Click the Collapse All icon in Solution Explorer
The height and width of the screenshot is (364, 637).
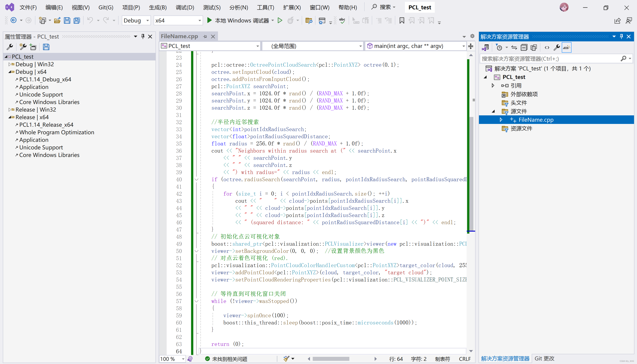point(524,47)
